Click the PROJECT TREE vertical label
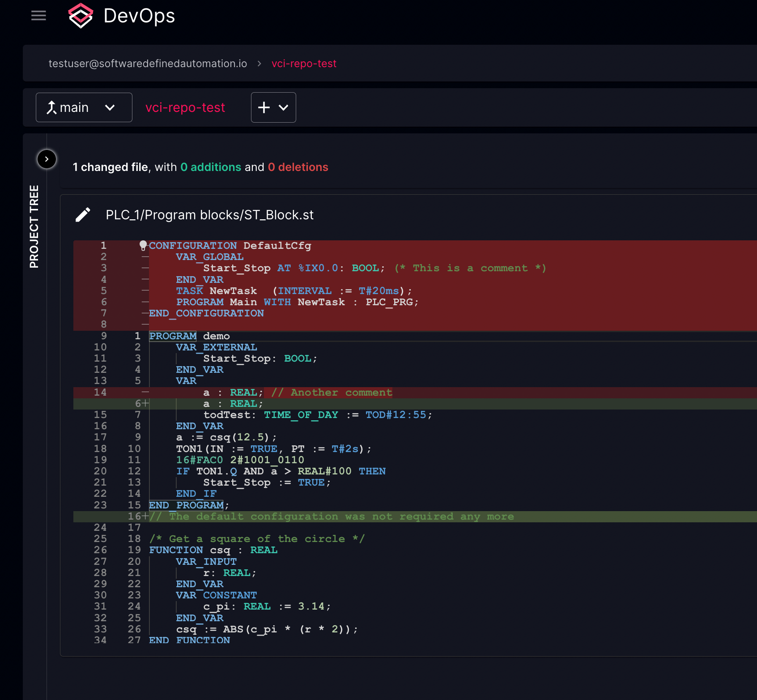Image resolution: width=757 pixels, height=700 pixels. click(34, 226)
